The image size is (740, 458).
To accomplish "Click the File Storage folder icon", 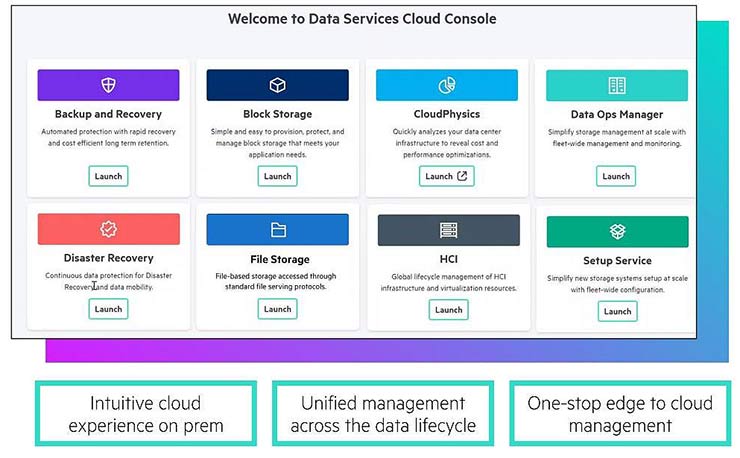I will pyautogui.click(x=278, y=230).
